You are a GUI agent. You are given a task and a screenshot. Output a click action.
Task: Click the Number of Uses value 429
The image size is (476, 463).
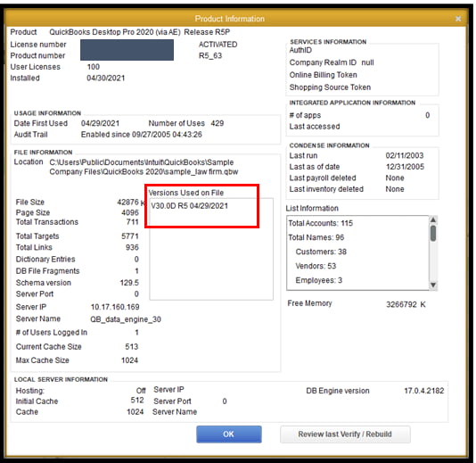pyautogui.click(x=217, y=124)
